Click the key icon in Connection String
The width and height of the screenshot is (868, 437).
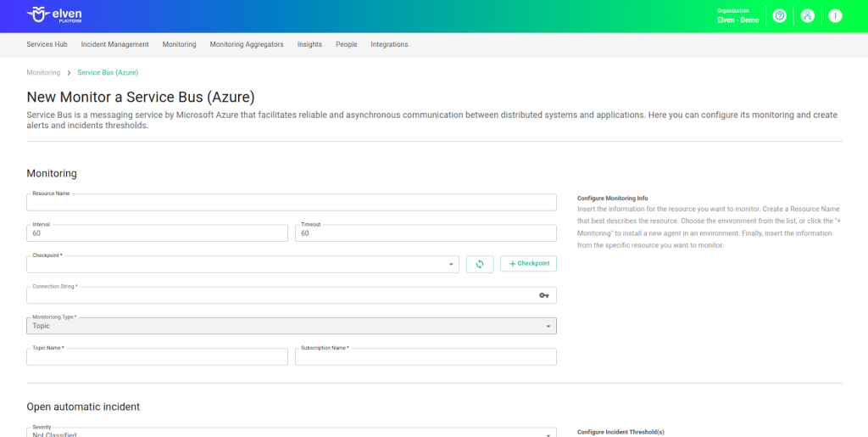[544, 295]
